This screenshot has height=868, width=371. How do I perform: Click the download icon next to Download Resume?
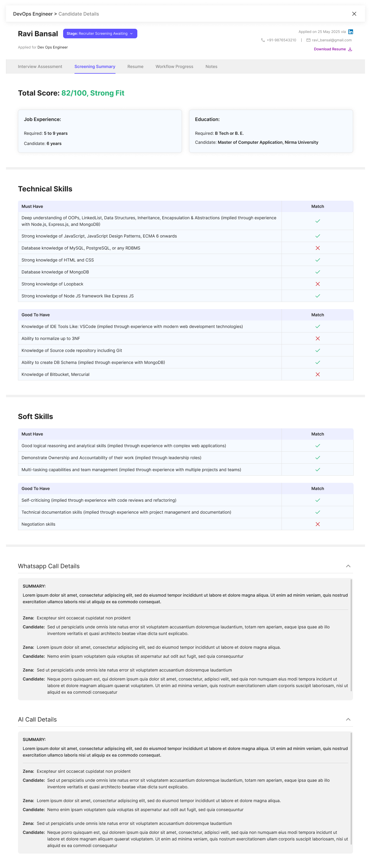pyautogui.click(x=350, y=49)
